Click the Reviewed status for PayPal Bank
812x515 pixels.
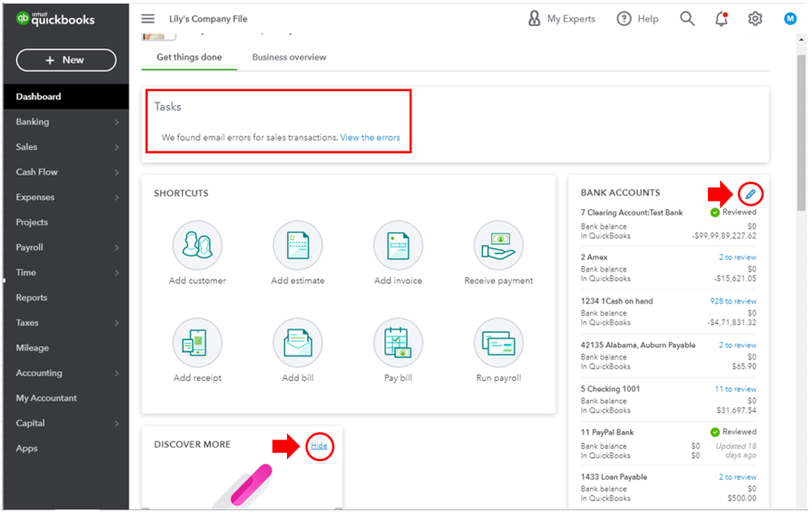point(733,431)
